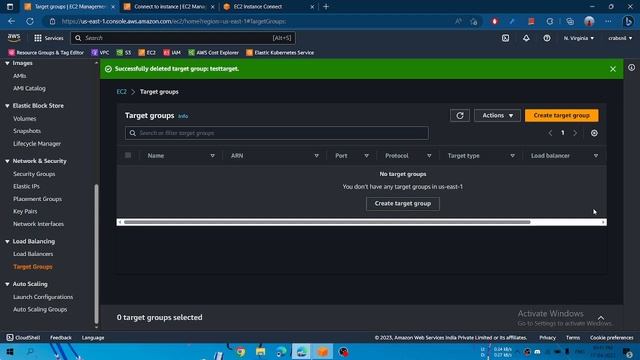Open AMI Catalog in the sidebar
This screenshot has height=360, width=640.
[29, 88]
